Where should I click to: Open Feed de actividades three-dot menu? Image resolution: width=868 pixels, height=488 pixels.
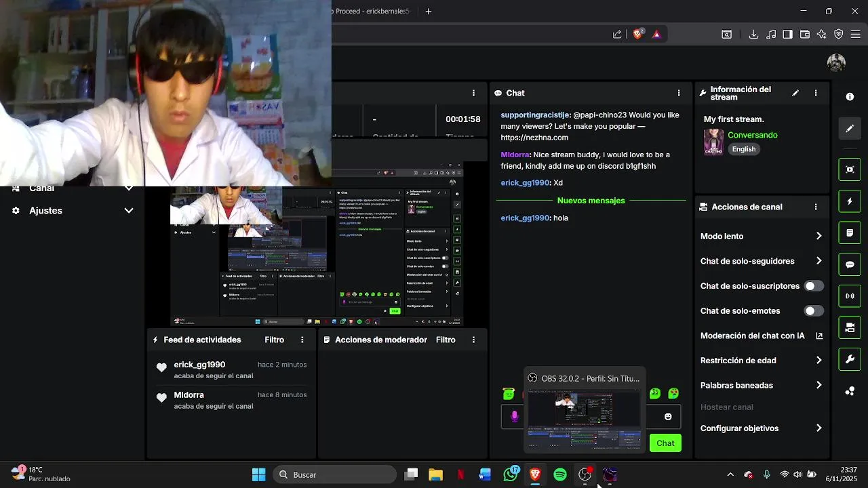(x=302, y=340)
